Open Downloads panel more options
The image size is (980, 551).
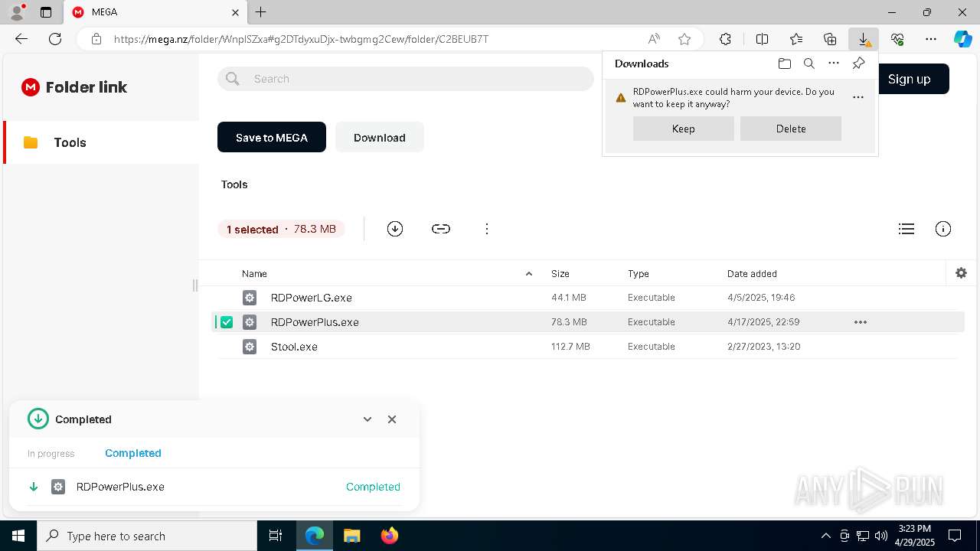click(x=834, y=64)
